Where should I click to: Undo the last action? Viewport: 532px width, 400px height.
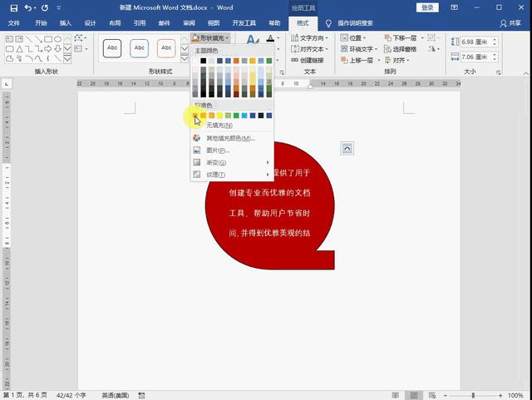tap(28, 7)
